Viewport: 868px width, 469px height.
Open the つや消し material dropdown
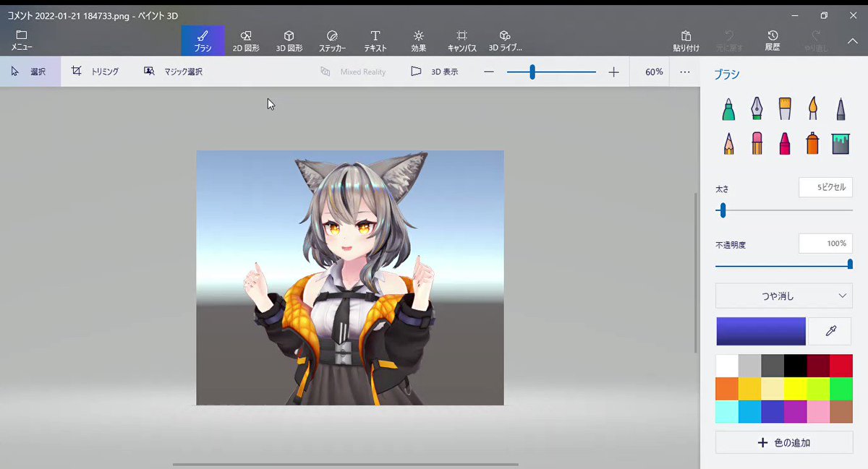(x=784, y=296)
